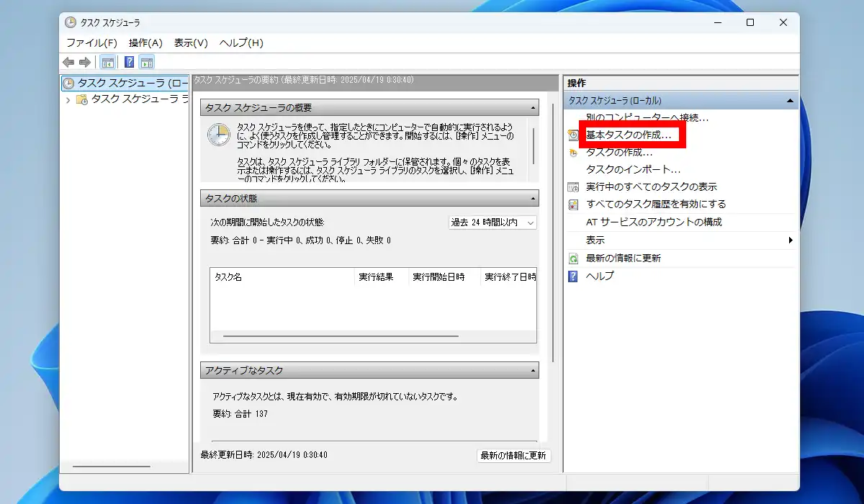Image resolution: width=864 pixels, height=504 pixels.
Task: Click the overview text vertical scrollbar
Action: pos(534,146)
